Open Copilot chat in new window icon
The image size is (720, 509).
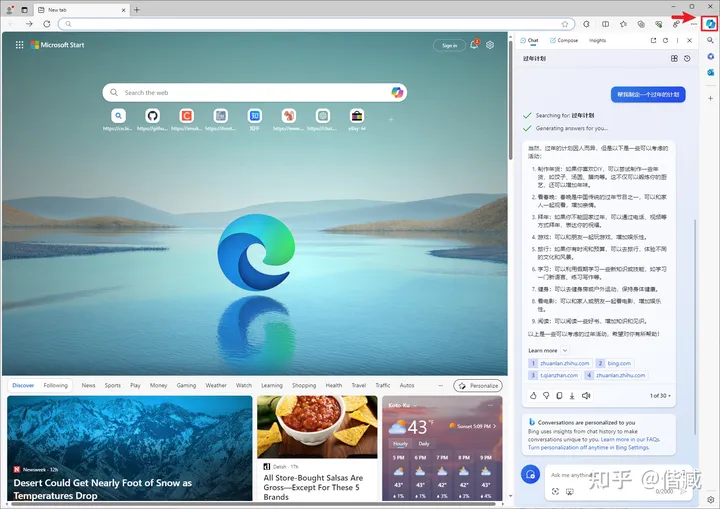(x=653, y=40)
